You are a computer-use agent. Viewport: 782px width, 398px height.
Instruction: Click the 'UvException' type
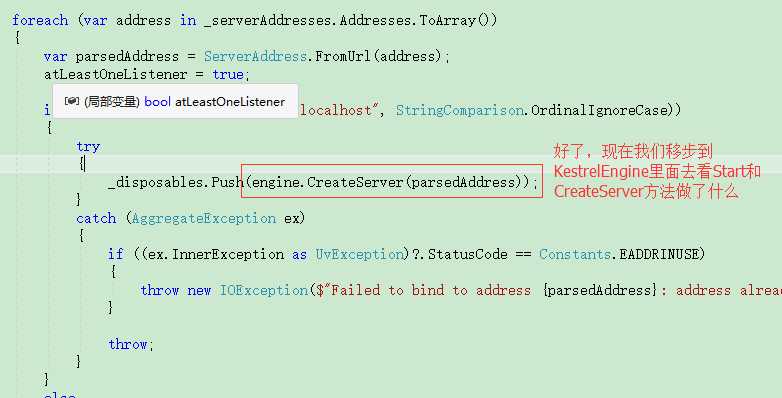[359, 254]
